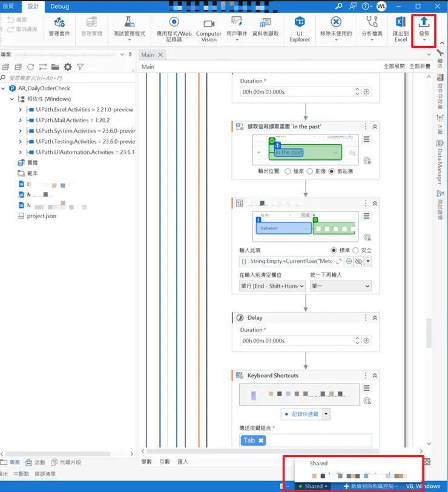Launch the Computer Vision recorder
448x492 pixels.
tap(209, 31)
